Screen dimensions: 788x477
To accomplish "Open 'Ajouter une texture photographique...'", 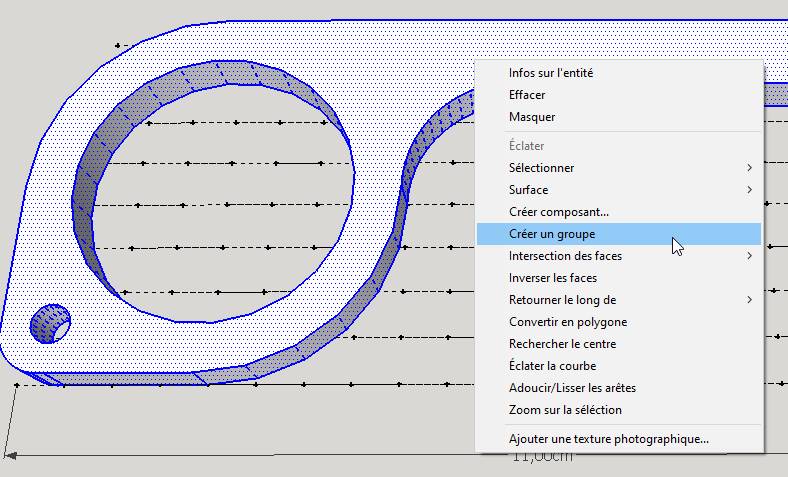I will tap(608, 439).
